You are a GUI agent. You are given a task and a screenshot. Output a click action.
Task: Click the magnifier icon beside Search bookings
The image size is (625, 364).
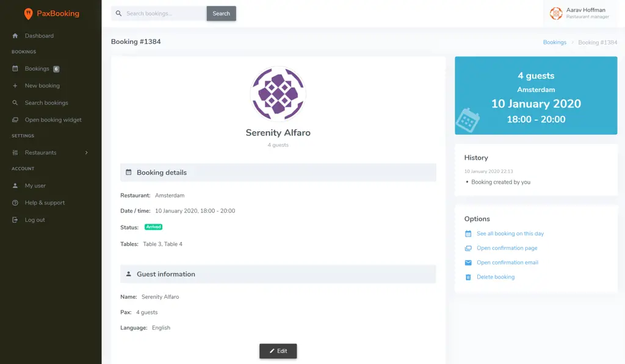(15, 103)
